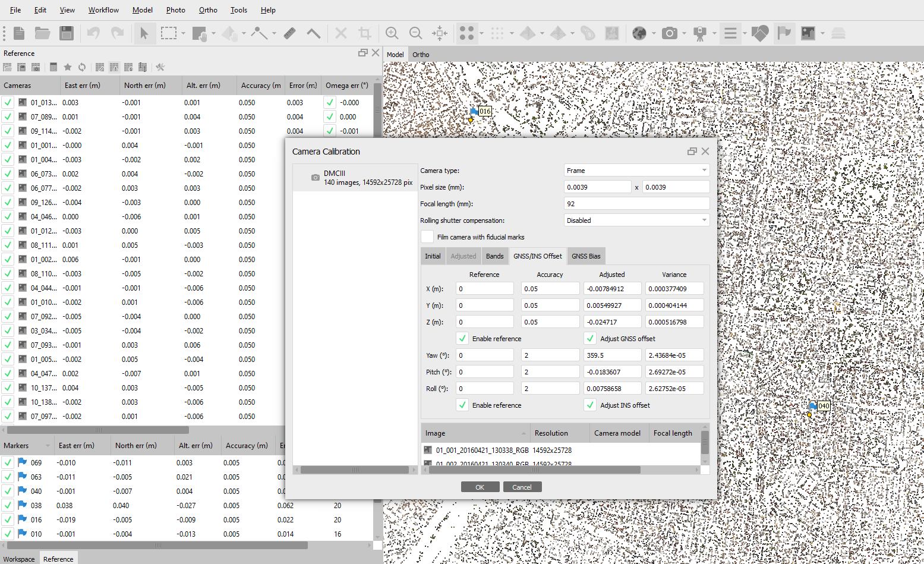
Task: Pick the Ruler measurement tool
Action: coord(289,33)
